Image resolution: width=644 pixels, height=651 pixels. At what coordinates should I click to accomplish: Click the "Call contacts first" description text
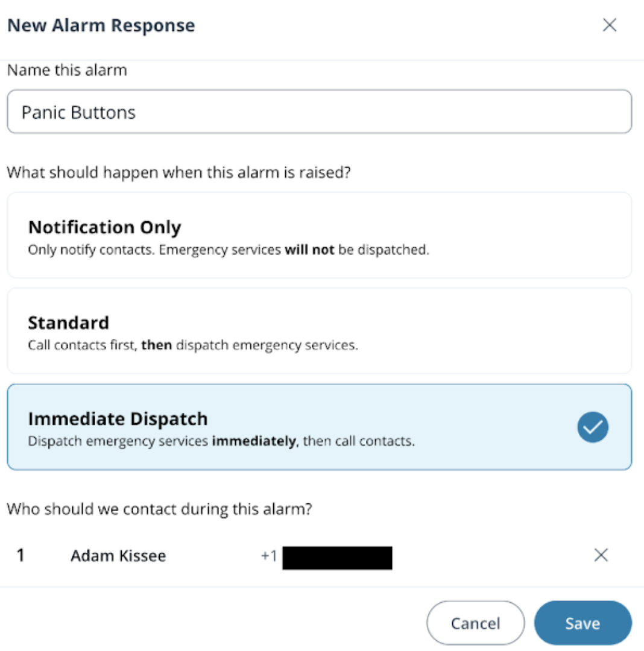pos(192,345)
